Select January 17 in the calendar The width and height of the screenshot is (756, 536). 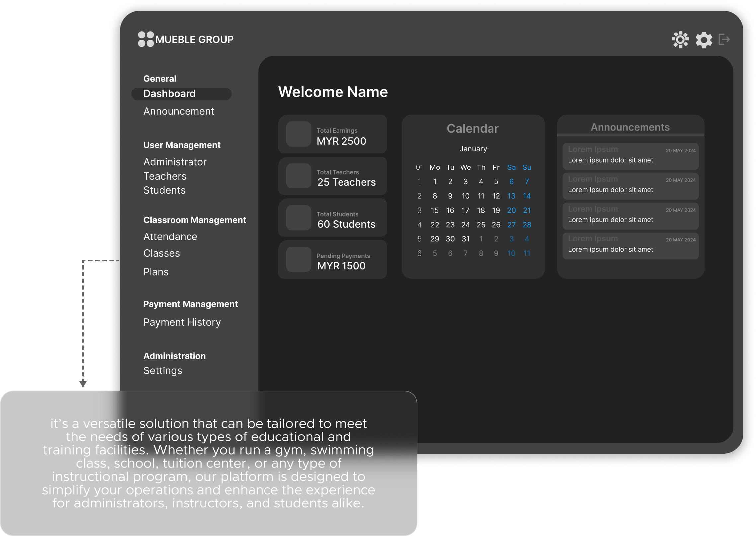pos(465,210)
